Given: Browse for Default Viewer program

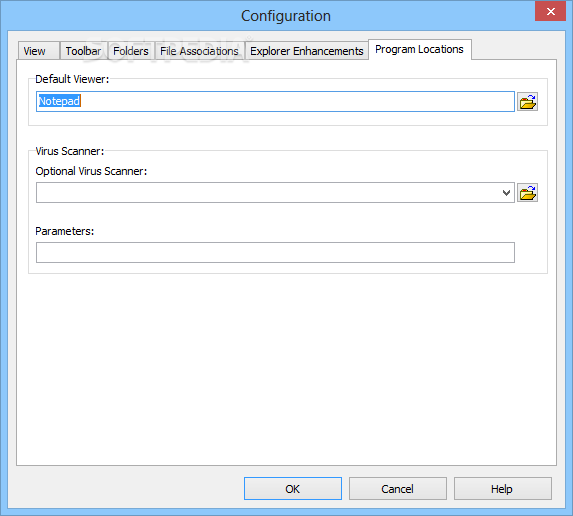Looking at the screenshot, I should click(x=527, y=102).
